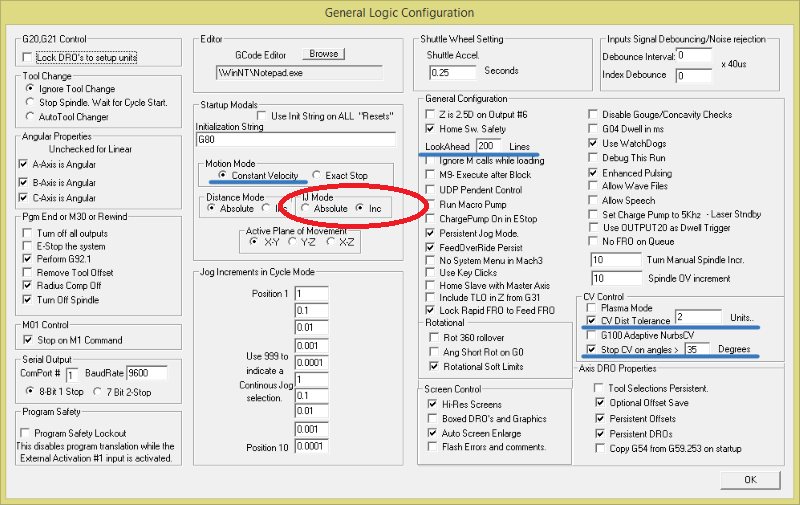Viewport: 800px width, 505px height.
Task: Enable UDP Pendent Control
Action: point(430,190)
